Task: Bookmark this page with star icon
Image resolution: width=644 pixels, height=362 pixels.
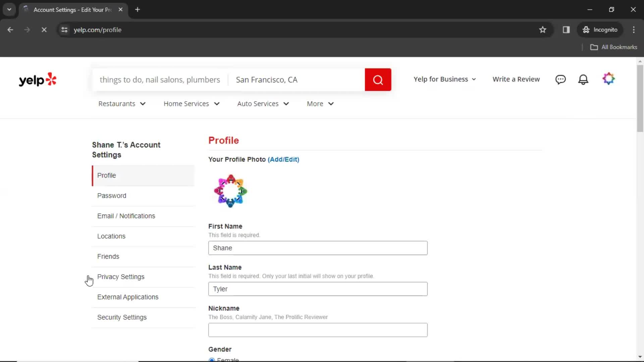Action: pyautogui.click(x=543, y=30)
